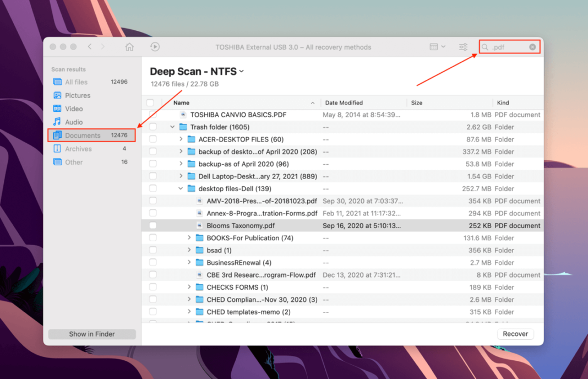The height and width of the screenshot is (379, 588).
Task: Open the view layout dropdown
Action: click(x=437, y=47)
